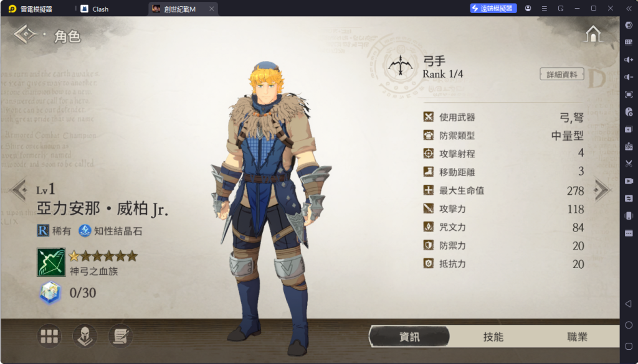Click the star rank rating row

coord(103,256)
